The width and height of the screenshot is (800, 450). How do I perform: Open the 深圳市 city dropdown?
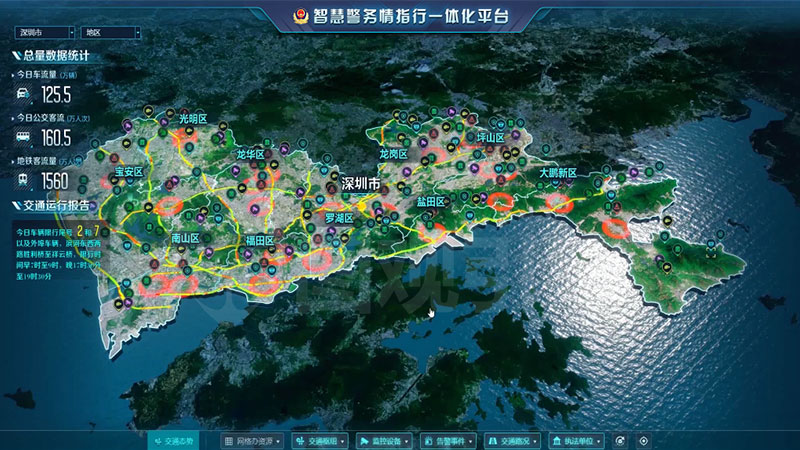click(43, 32)
